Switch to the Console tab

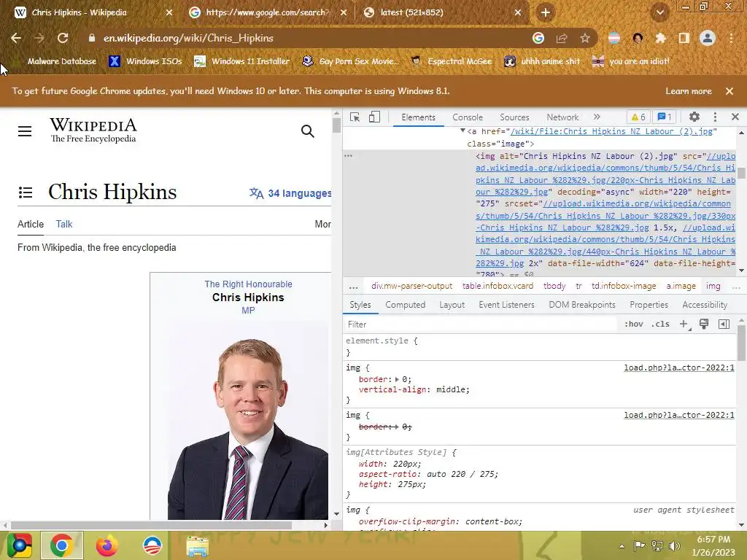pos(468,117)
